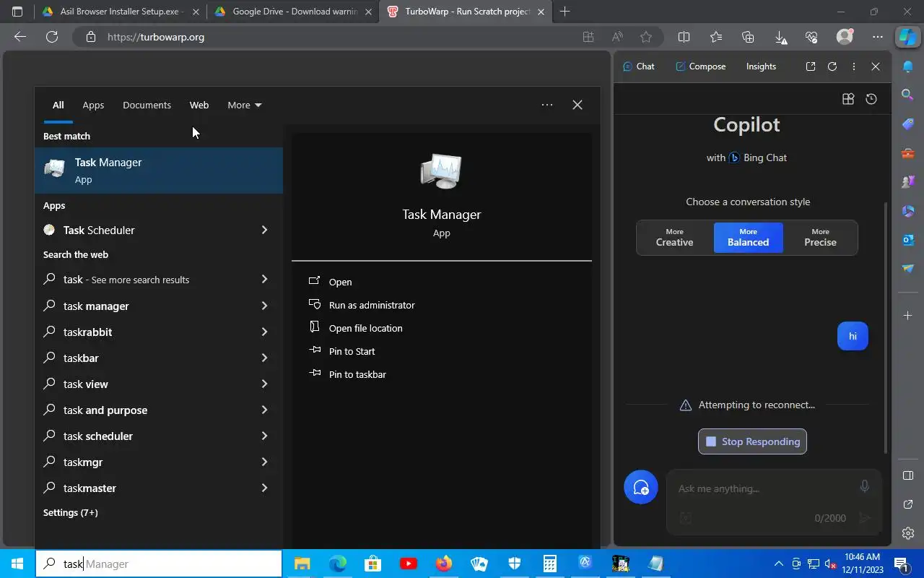
Task: Refresh the TurboWarp page
Action: (x=52, y=37)
